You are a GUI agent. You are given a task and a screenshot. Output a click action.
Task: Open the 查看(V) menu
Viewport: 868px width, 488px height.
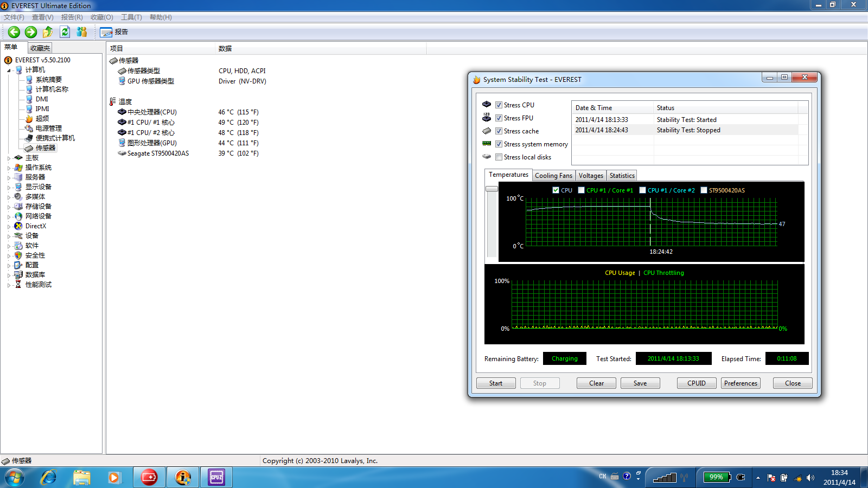tap(43, 17)
